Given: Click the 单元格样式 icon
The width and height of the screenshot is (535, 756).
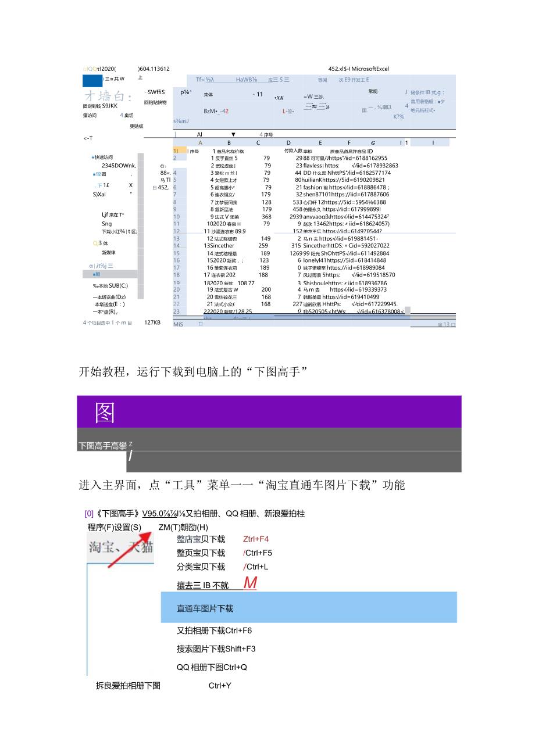Looking at the screenshot, I should (424, 109).
